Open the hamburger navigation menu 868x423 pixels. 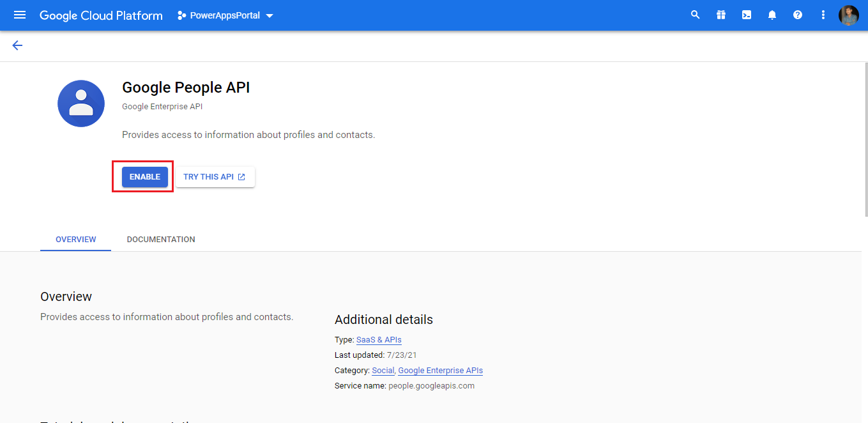click(x=20, y=15)
